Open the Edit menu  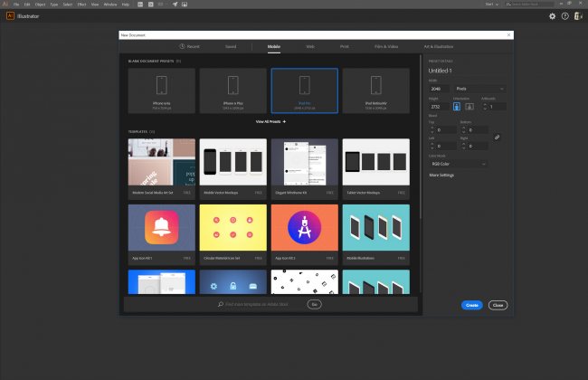27,5
